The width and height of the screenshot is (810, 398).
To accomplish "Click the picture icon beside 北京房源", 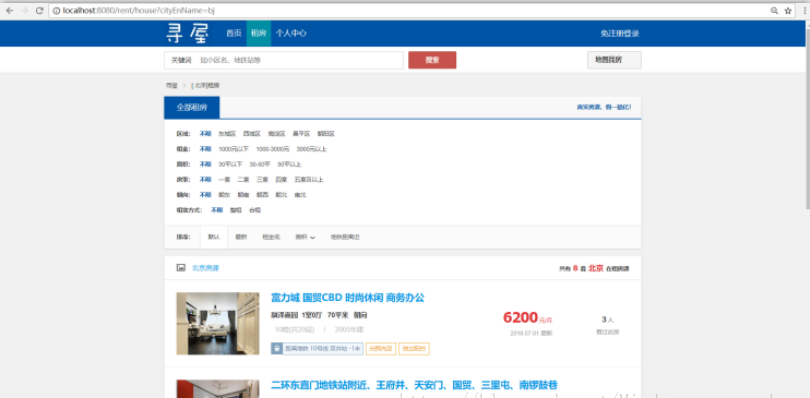I will 181,268.
